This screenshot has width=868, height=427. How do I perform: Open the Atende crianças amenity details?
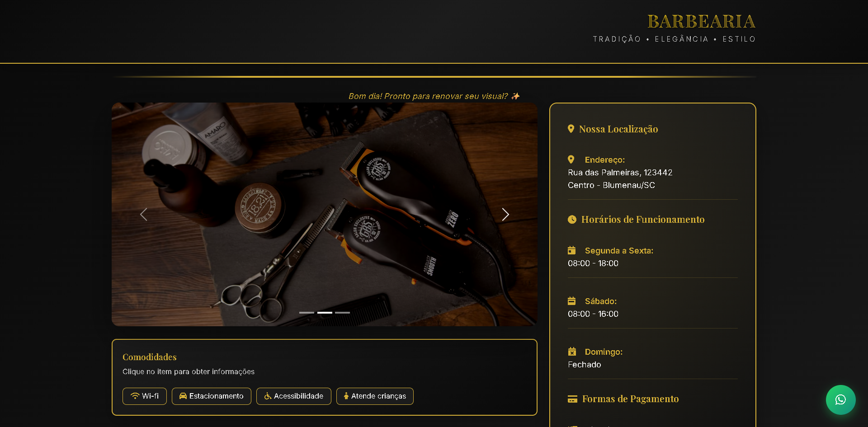[374, 396]
